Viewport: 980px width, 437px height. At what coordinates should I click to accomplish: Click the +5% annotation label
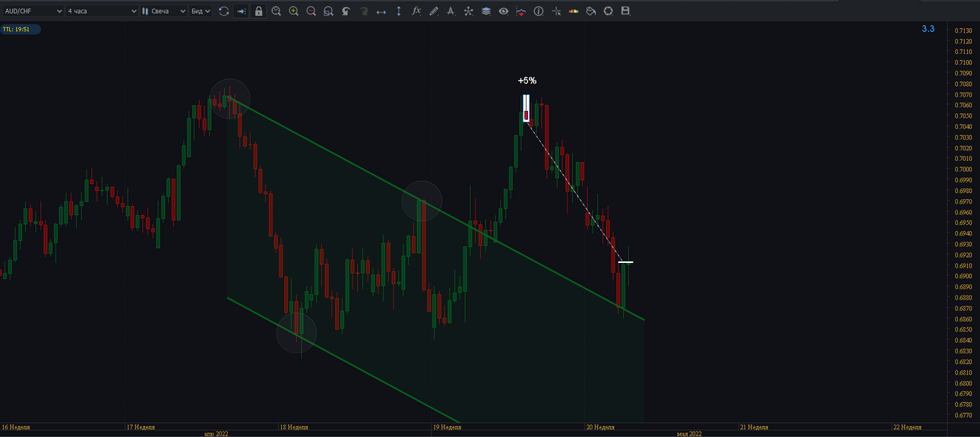coord(527,81)
